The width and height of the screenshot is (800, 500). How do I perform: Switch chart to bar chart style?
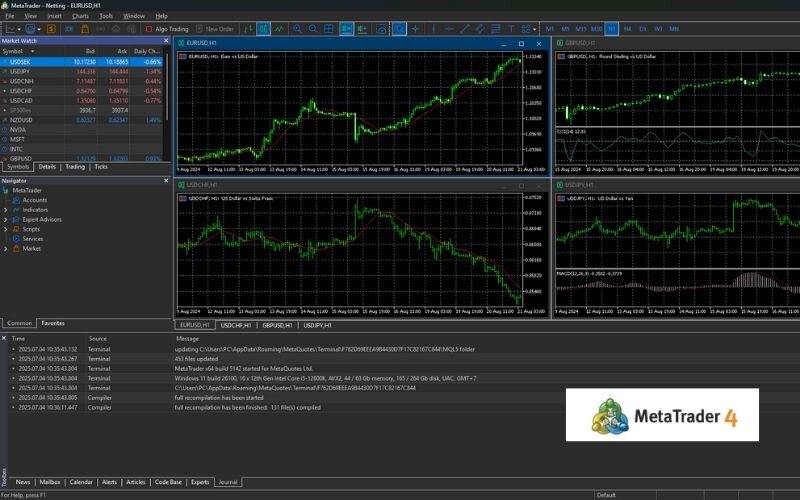coord(248,29)
